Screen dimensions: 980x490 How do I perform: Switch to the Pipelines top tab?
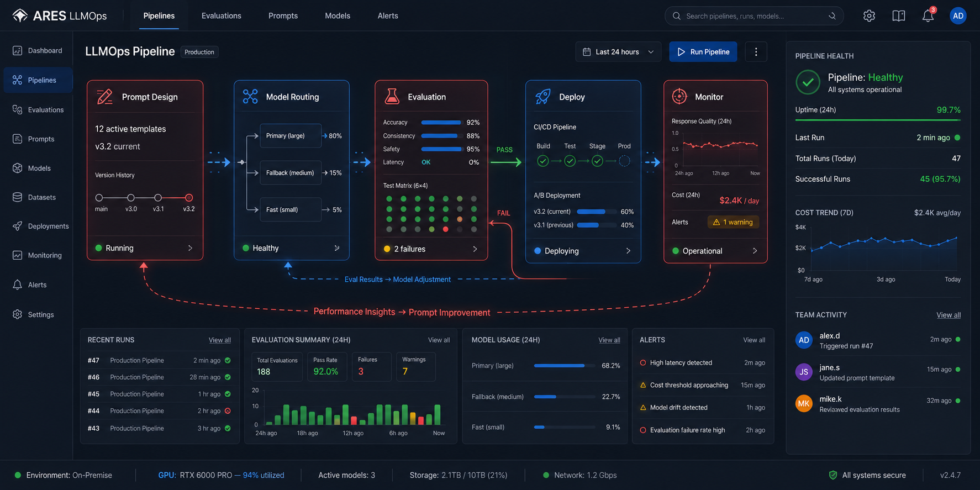(x=159, y=15)
